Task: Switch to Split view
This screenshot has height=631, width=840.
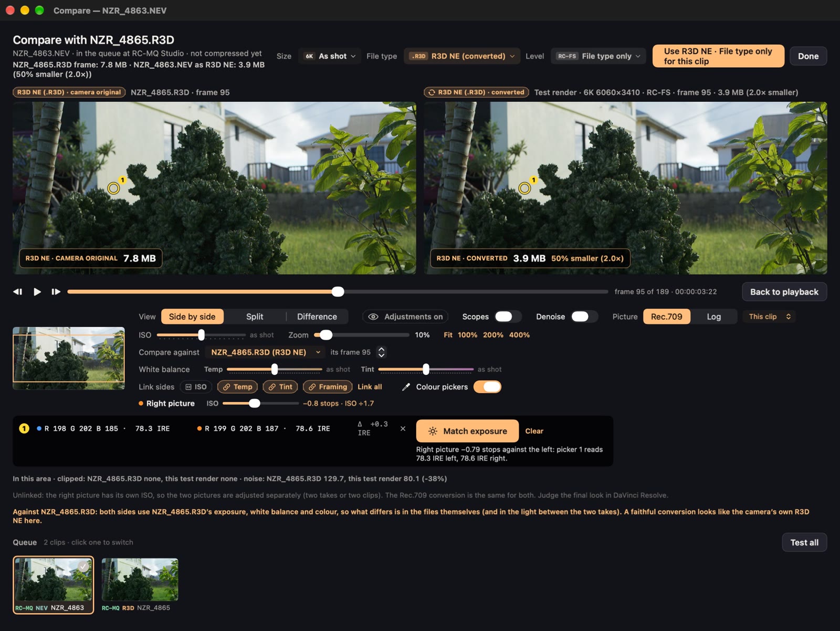Action: click(x=255, y=317)
